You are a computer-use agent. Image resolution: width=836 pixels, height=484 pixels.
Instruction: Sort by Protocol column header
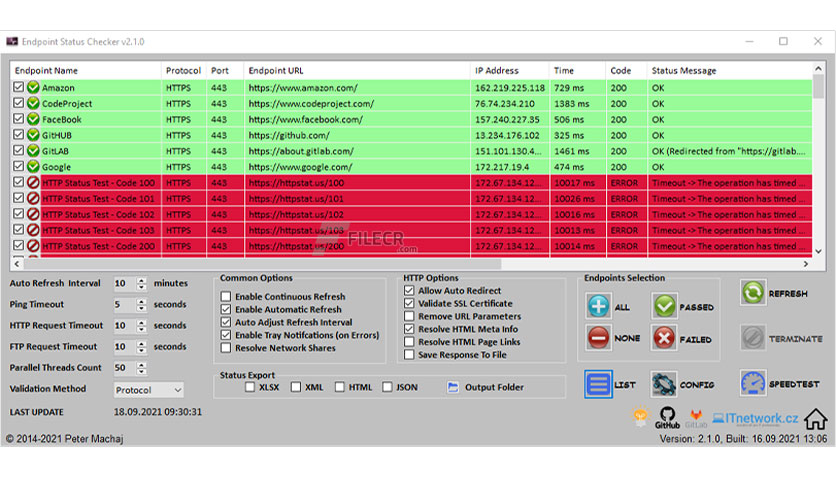click(183, 70)
